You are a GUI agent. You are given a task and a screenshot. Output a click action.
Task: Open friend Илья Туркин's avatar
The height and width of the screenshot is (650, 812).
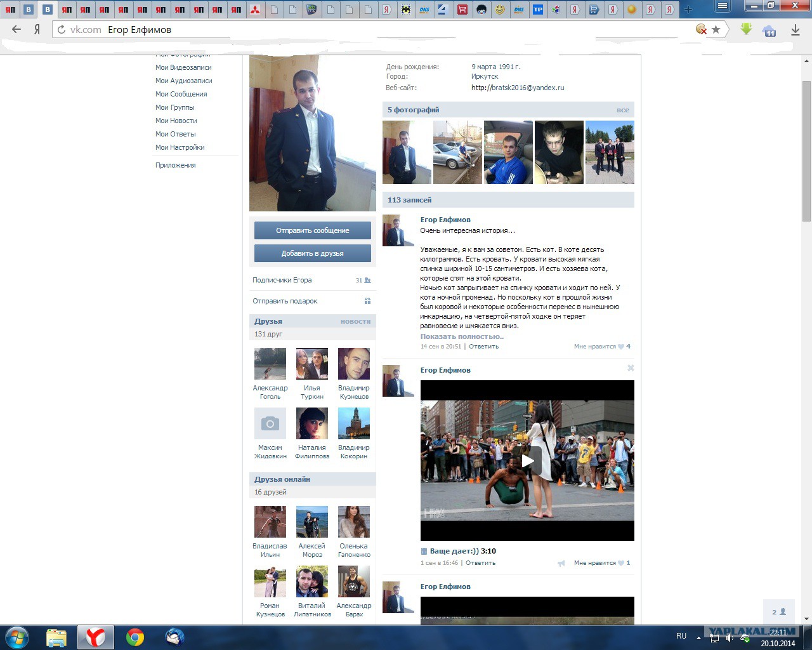pyautogui.click(x=312, y=364)
